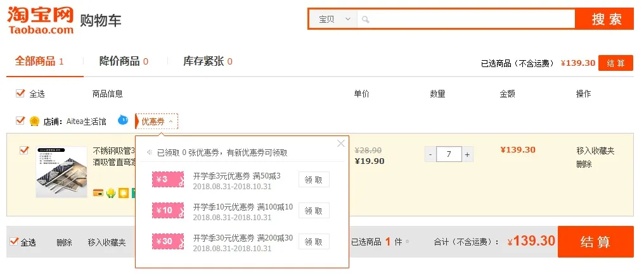Uncheck the straw product item checkbox
This screenshot has height=274, width=644.
[x=24, y=151]
